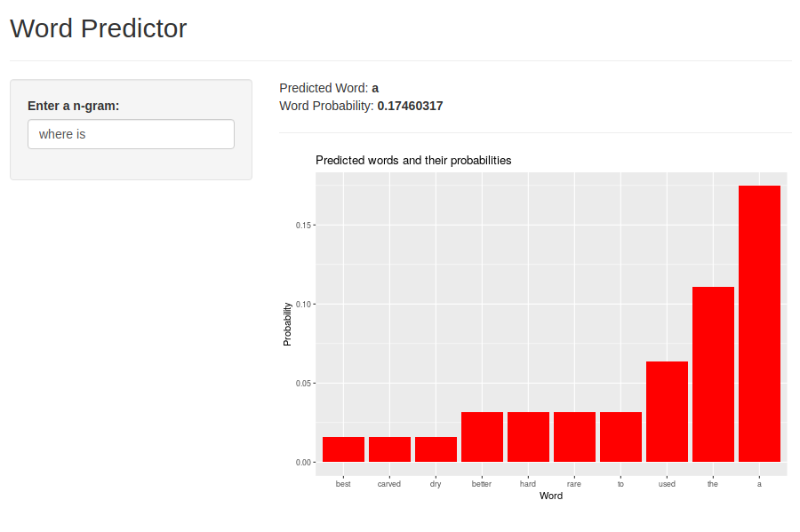Click the vertical "Probability" y-axis title
The height and width of the screenshot is (532, 800).
pos(287,324)
